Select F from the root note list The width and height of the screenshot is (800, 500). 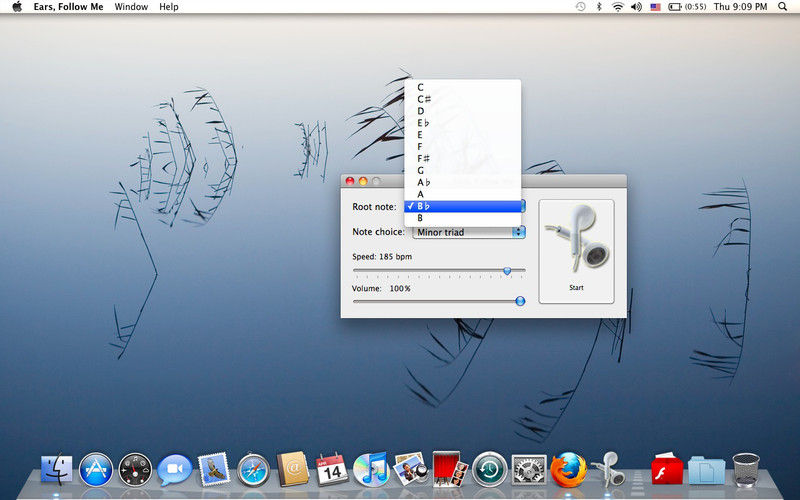coord(463,146)
